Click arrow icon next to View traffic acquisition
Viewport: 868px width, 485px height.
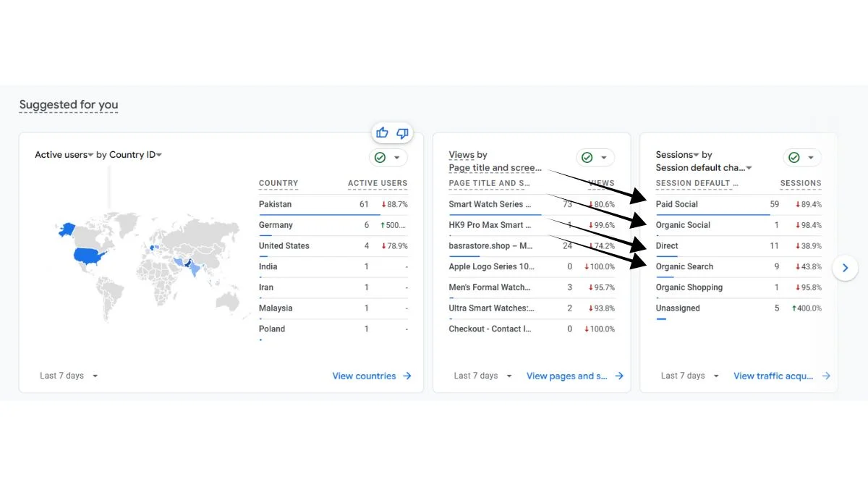pos(826,376)
